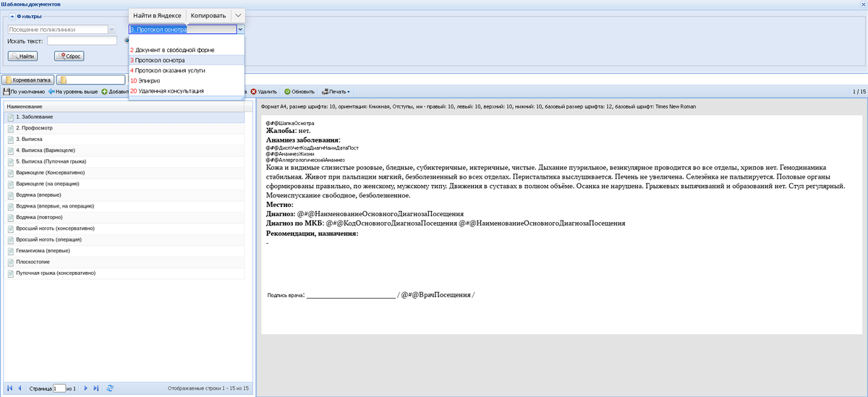
Task: Go to last page of list
Action: click(96, 388)
